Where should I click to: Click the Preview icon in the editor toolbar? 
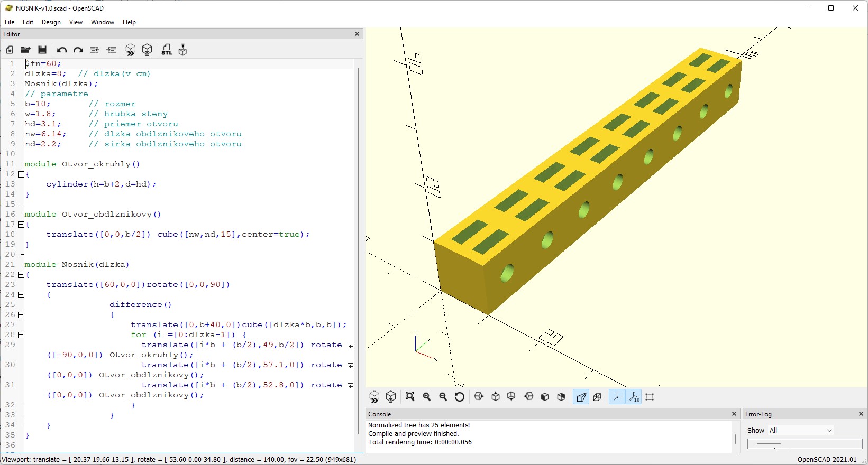(131, 50)
